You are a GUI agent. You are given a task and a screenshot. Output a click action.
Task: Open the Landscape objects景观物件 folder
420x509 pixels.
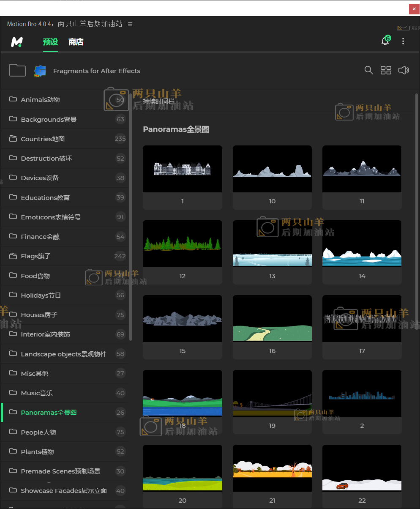[x=63, y=354]
